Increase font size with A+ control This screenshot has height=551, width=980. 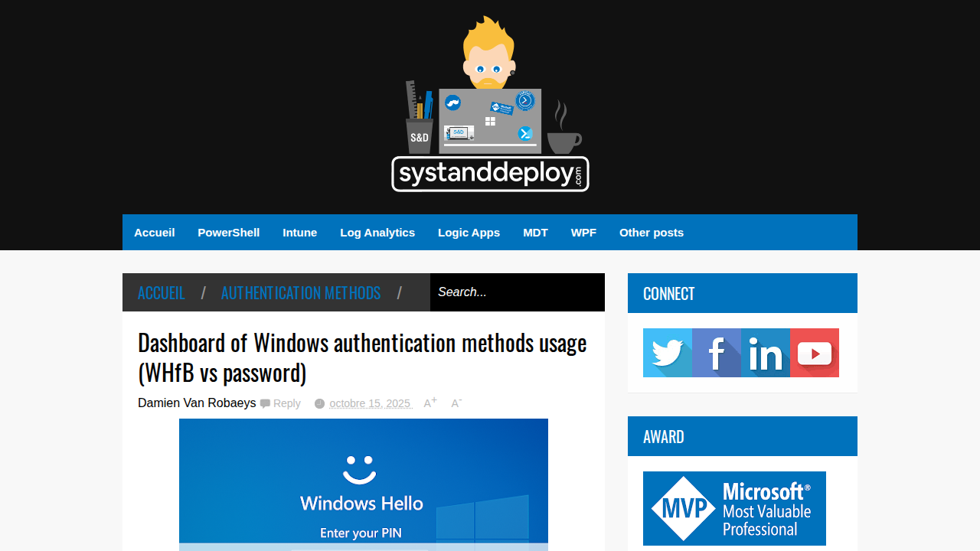[430, 403]
